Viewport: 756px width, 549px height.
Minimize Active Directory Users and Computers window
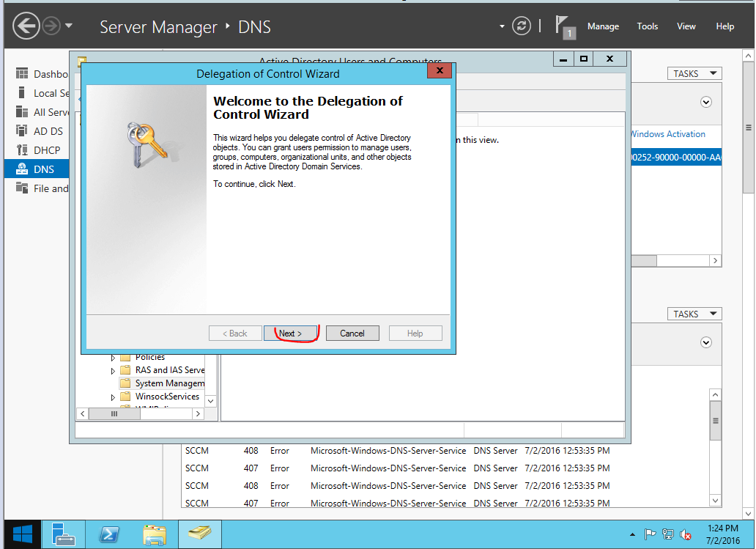(563, 59)
